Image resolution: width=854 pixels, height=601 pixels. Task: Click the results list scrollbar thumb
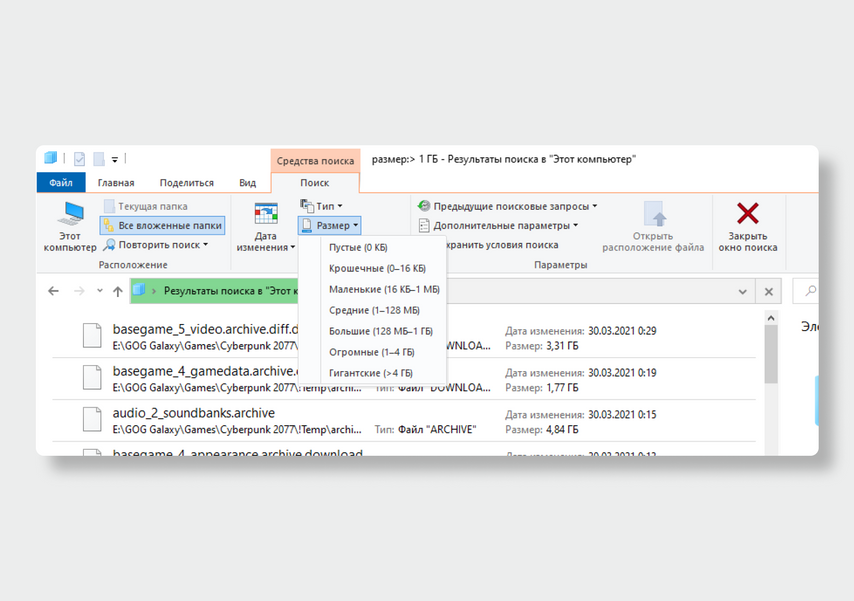tap(771, 354)
